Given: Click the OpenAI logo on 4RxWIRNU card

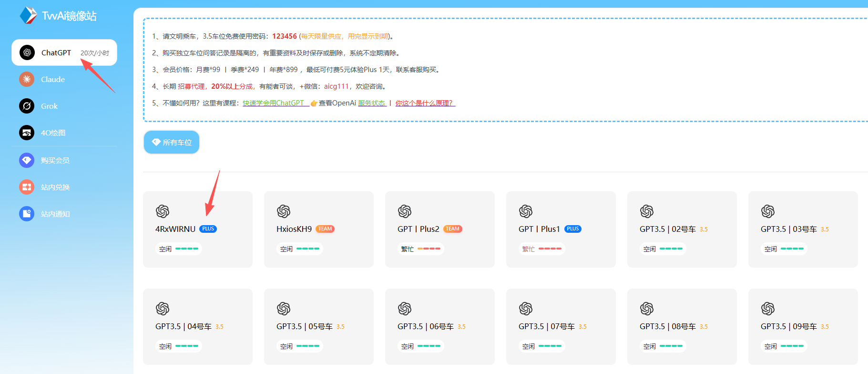Looking at the screenshot, I should point(163,211).
